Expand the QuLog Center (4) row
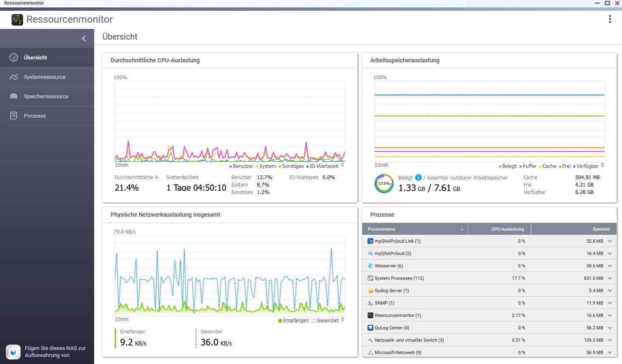 click(610, 328)
